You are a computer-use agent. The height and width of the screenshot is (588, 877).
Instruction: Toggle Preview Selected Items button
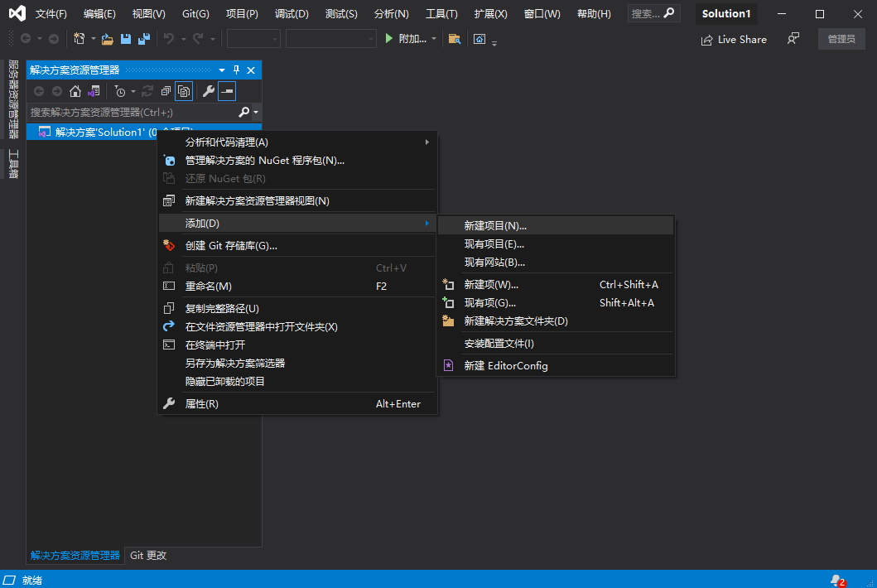pyautogui.click(x=227, y=91)
